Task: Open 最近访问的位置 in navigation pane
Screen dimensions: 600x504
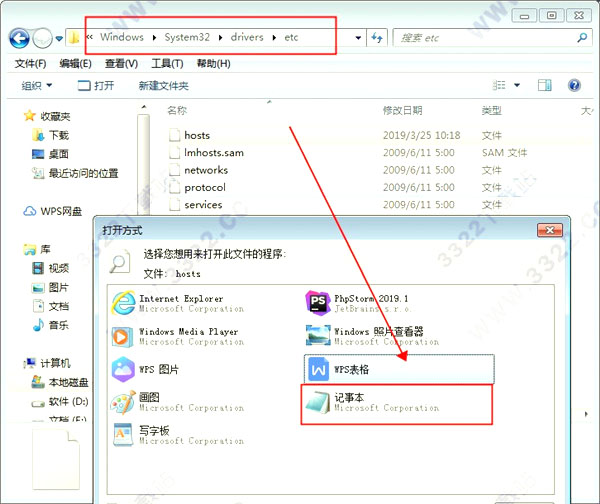Action: 75,173
